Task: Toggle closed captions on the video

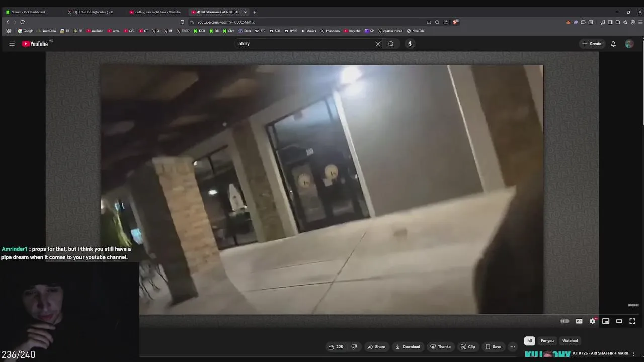Action: pyautogui.click(x=579, y=321)
